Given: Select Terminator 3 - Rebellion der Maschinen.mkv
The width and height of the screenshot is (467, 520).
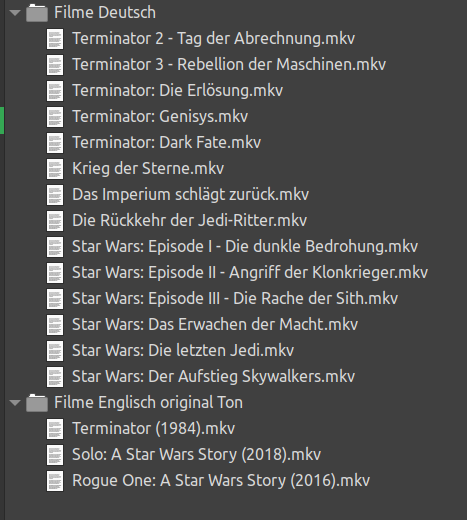Looking at the screenshot, I should (x=229, y=64).
